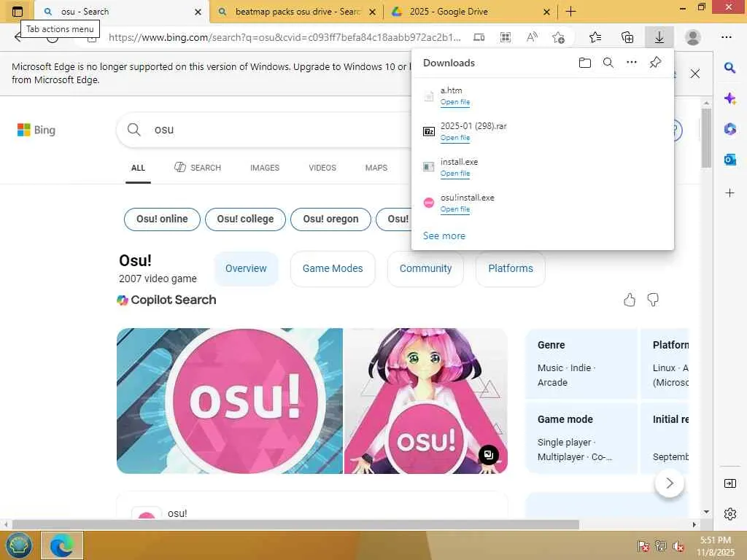The image size is (747, 560).
Task: Click the vertical page scrollbar thumb
Action: tap(706, 138)
